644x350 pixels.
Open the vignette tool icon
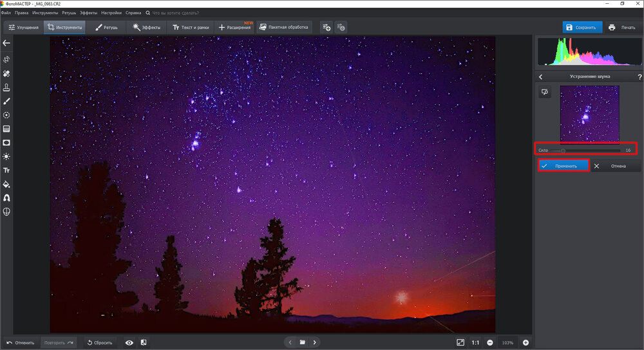click(6, 142)
